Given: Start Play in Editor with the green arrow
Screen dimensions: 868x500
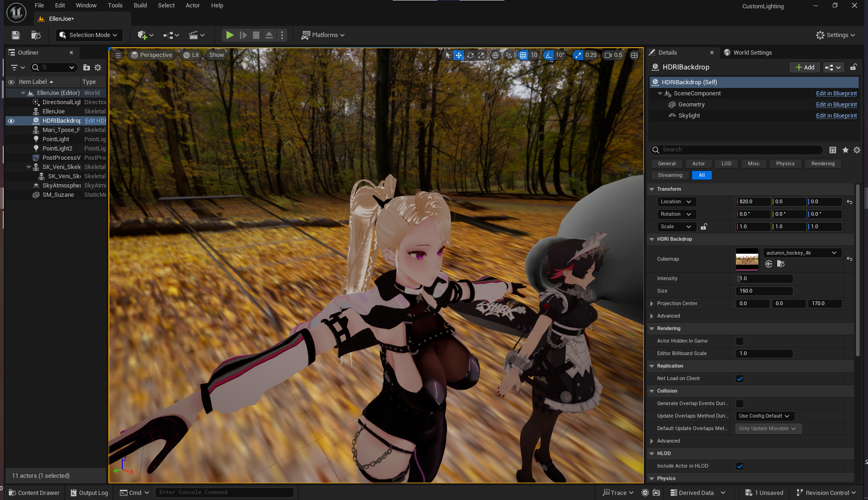Looking at the screenshot, I should pyautogui.click(x=229, y=35).
